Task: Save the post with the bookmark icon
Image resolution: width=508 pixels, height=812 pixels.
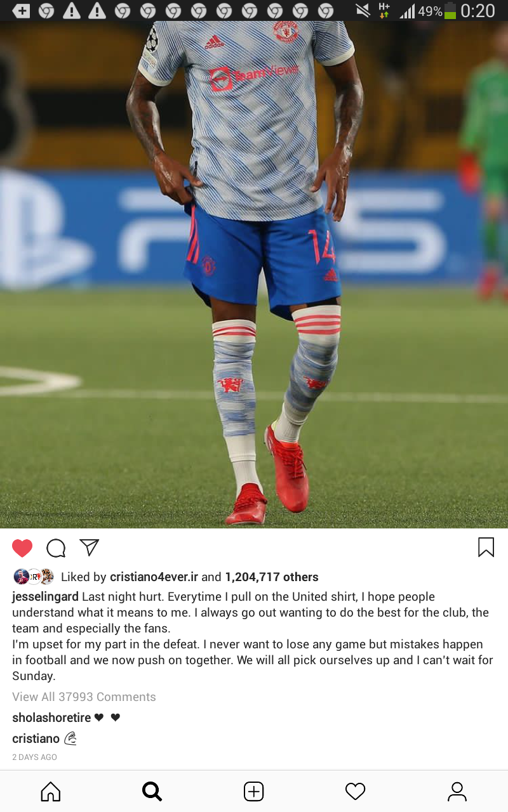Action: click(486, 547)
